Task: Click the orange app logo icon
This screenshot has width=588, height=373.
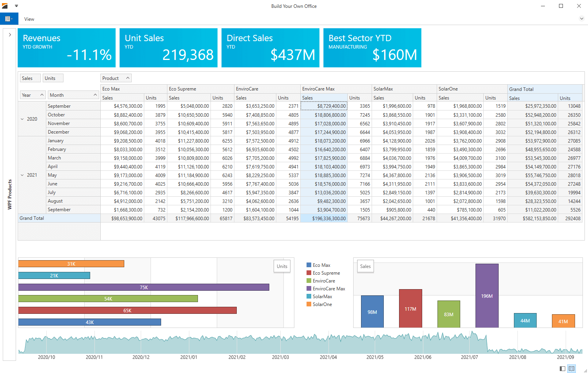Action: (x=5, y=6)
